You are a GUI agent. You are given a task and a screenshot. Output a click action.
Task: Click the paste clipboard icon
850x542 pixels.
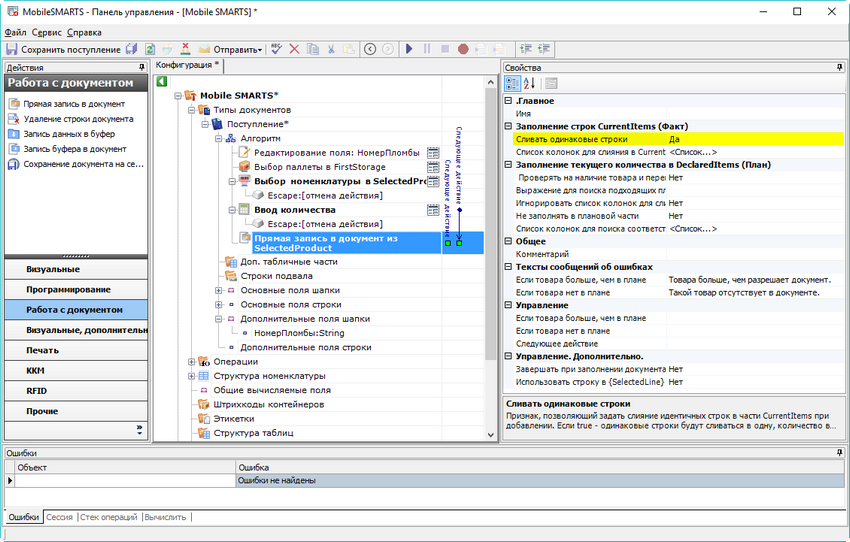pyautogui.click(x=349, y=49)
